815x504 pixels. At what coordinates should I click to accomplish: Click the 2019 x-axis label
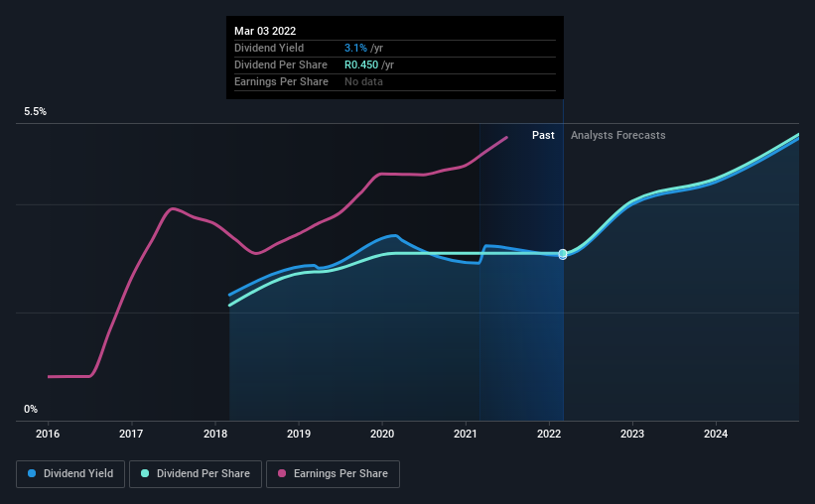(299, 434)
